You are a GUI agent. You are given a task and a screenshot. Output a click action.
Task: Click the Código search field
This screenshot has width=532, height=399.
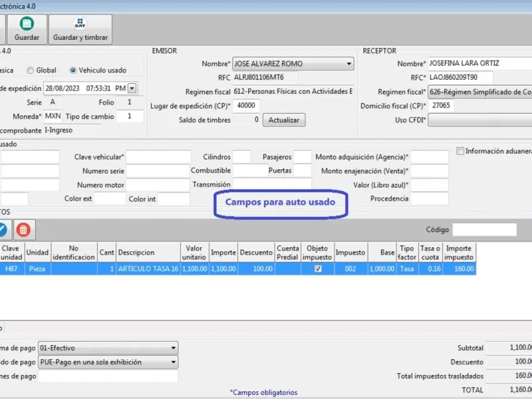pyautogui.click(x=485, y=229)
